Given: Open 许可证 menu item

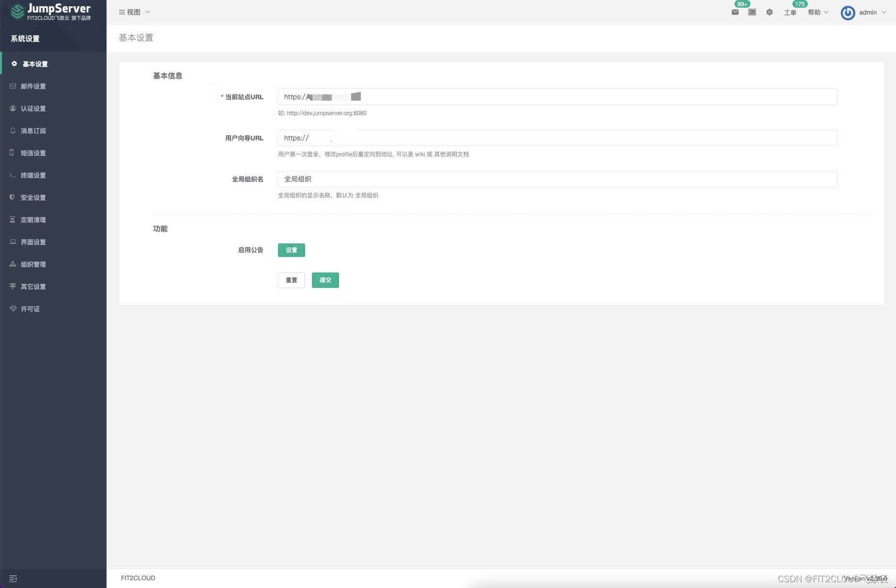Looking at the screenshot, I should click(53, 309).
